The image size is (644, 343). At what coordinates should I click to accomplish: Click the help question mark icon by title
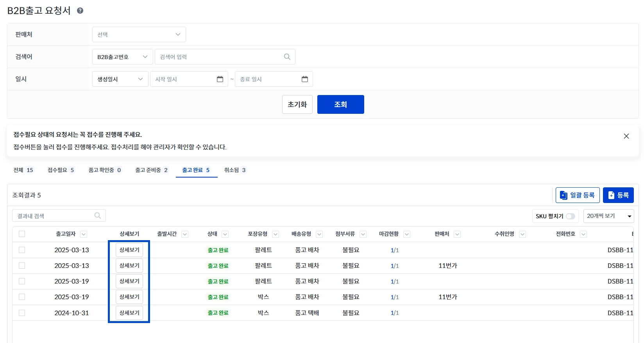tap(80, 11)
